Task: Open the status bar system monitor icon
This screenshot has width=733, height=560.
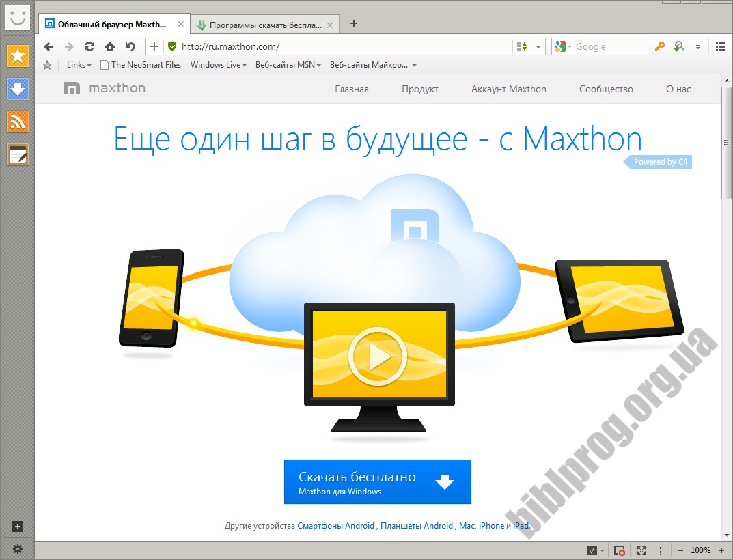Action: (x=592, y=550)
